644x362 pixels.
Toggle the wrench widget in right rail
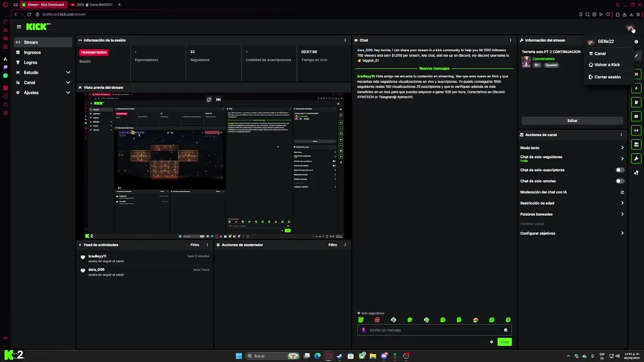pyautogui.click(x=636, y=159)
